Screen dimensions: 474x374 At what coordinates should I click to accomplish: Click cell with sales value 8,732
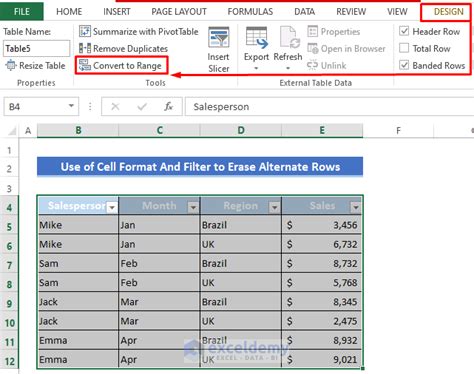click(x=322, y=263)
